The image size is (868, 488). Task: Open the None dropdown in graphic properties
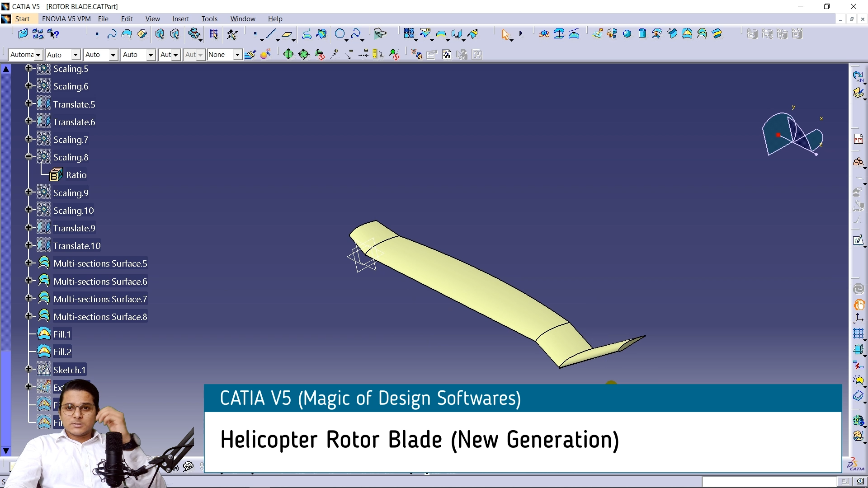(x=237, y=55)
